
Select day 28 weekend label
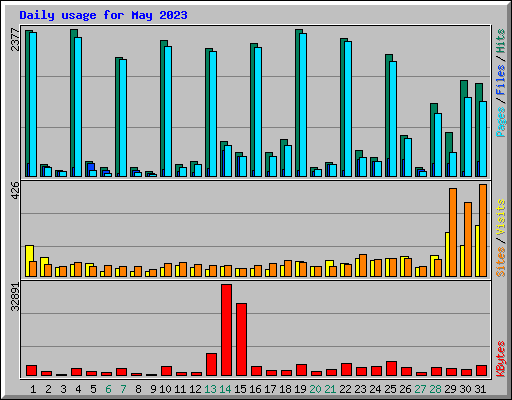tap(435, 389)
